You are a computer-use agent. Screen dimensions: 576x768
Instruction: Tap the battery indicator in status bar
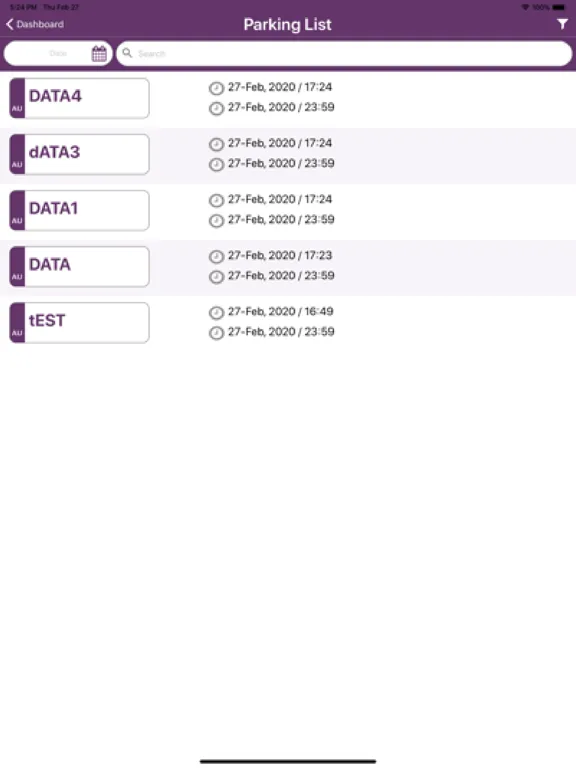tap(559, 7)
